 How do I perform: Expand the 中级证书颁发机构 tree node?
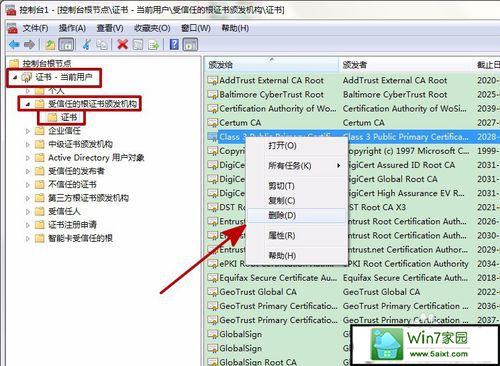[x=28, y=144]
